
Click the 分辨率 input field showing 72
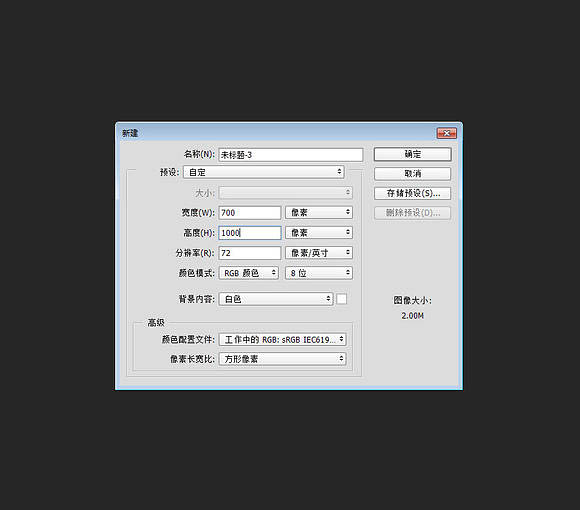coord(250,253)
